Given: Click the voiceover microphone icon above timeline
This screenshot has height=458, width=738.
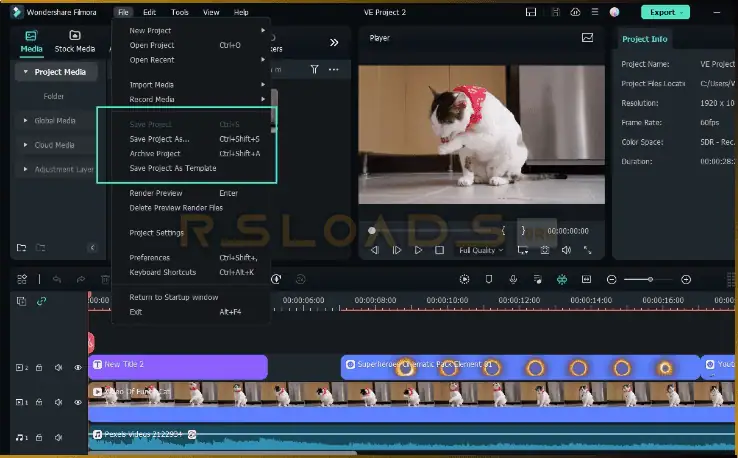Looking at the screenshot, I should pyautogui.click(x=513, y=280).
